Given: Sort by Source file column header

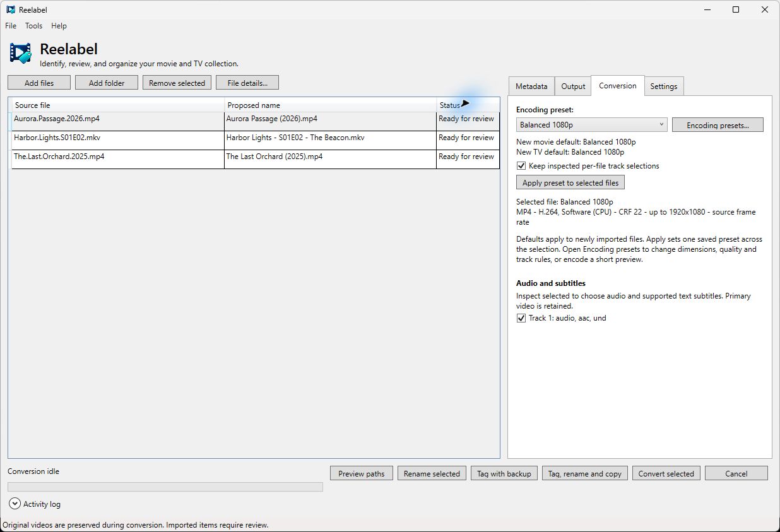Looking at the screenshot, I should pos(119,105).
